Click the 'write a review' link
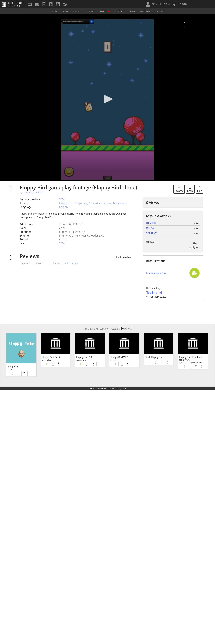The image size is (215, 644). tap(71, 263)
